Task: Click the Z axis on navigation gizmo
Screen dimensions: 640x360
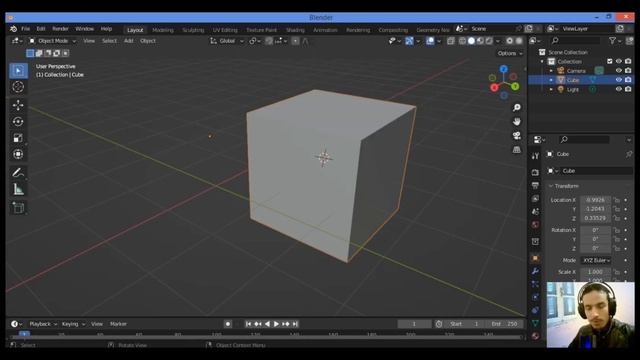Action: pyautogui.click(x=504, y=69)
